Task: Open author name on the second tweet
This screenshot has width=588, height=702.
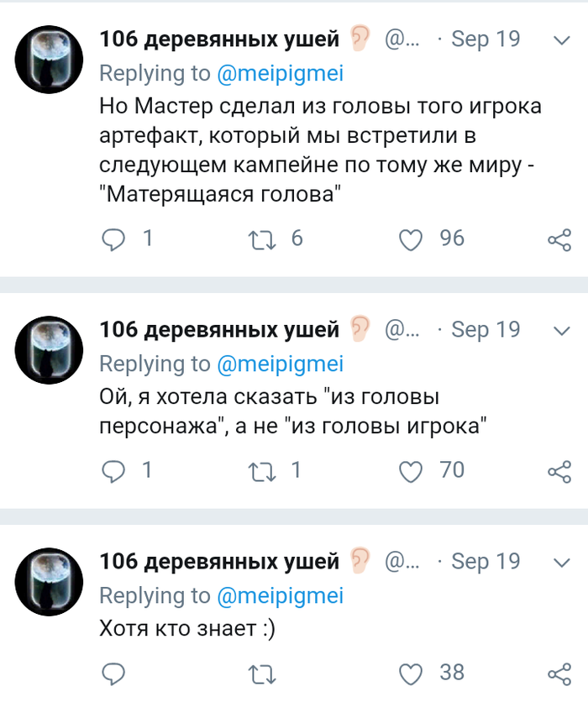Action: click(219, 330)
